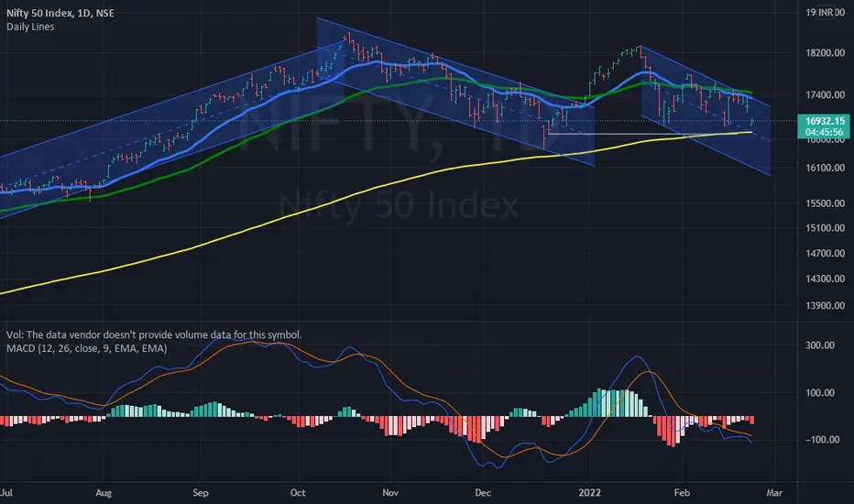The image size is (854, 504).
Task: Select the tall green MACD histogram cluster in January
Action: (x=610, y=402)
